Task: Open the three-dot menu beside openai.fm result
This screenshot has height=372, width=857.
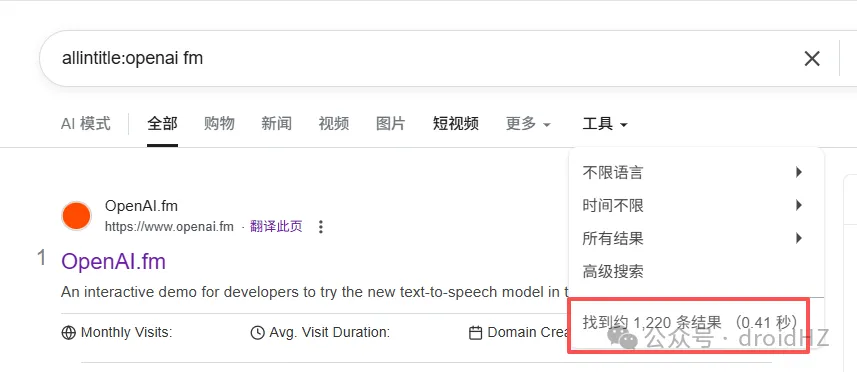Action: (x=321, y=227)
